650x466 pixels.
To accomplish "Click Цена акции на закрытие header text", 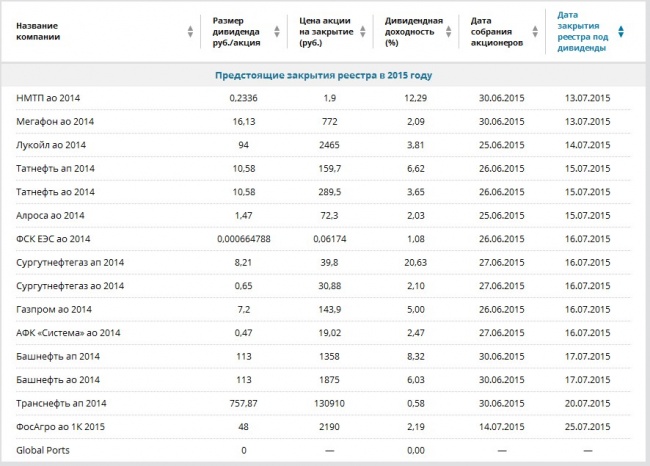I will click(326, 32).
